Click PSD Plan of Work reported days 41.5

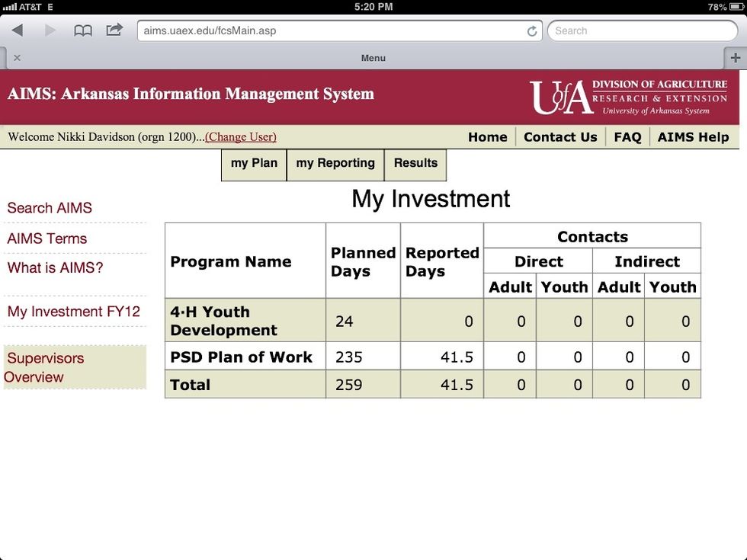point(457,357)
